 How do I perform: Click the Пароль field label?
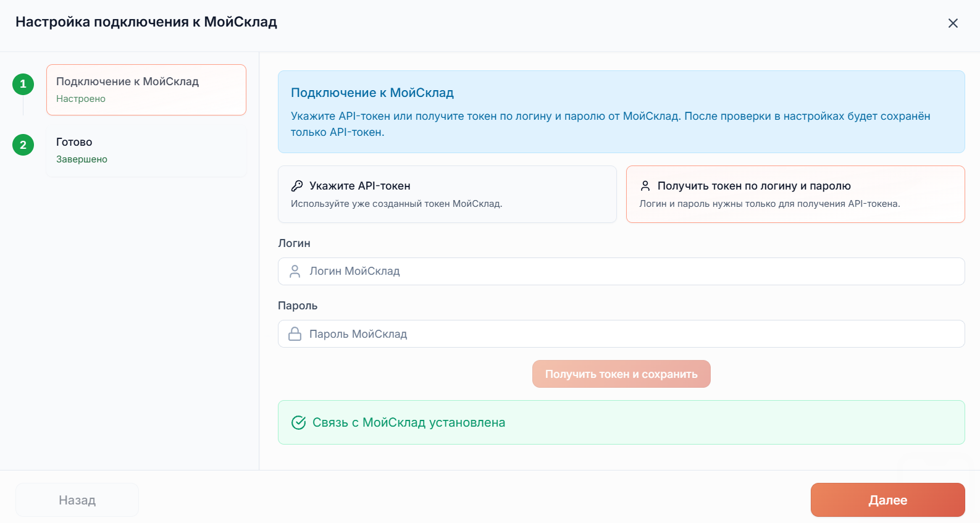[298, 306]
